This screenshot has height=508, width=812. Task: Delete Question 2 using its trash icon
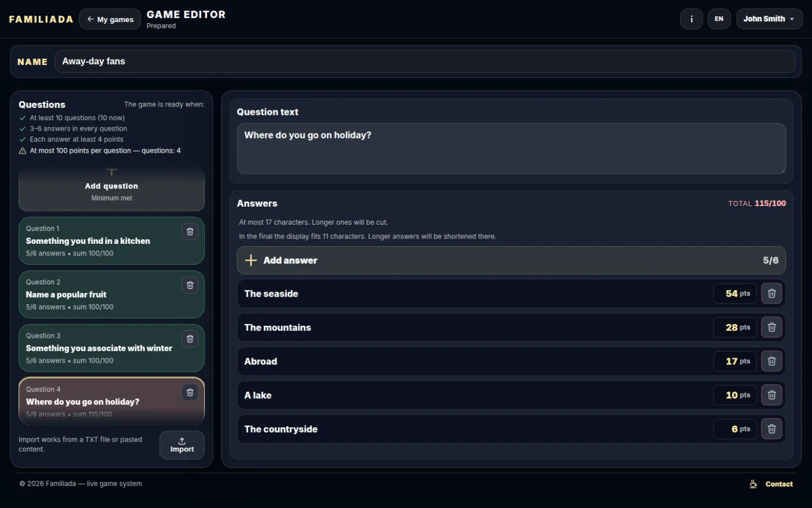190,285
